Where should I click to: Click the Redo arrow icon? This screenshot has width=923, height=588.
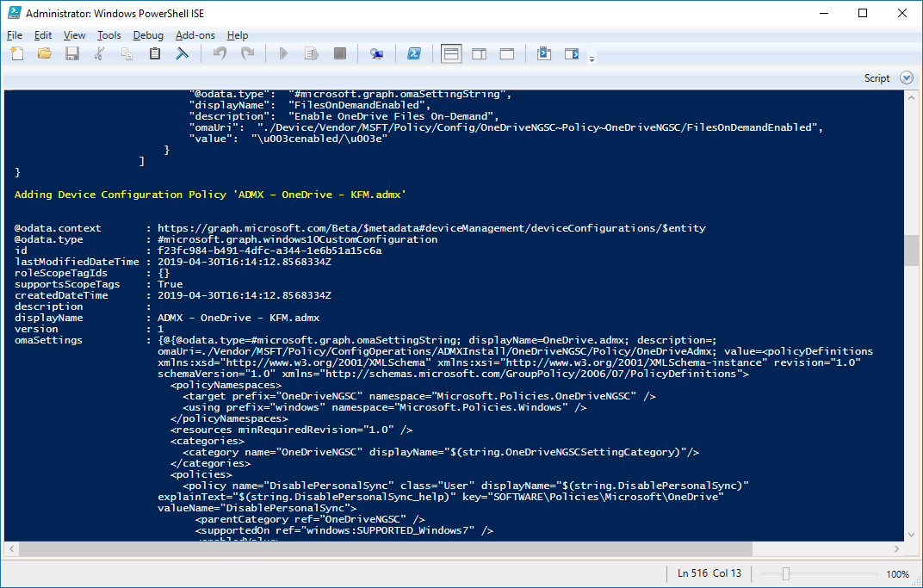tap(248, 53)
